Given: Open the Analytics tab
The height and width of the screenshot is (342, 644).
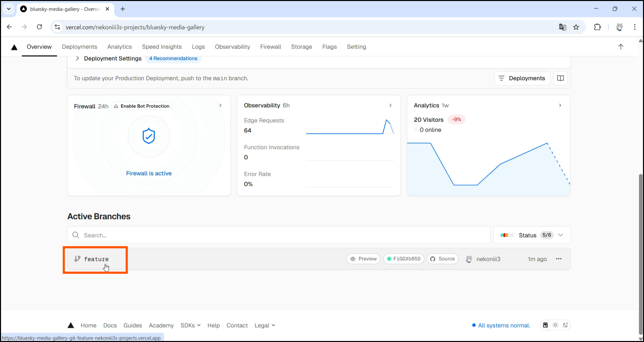Looking at the screenshot, I should [x=119, y=47].
